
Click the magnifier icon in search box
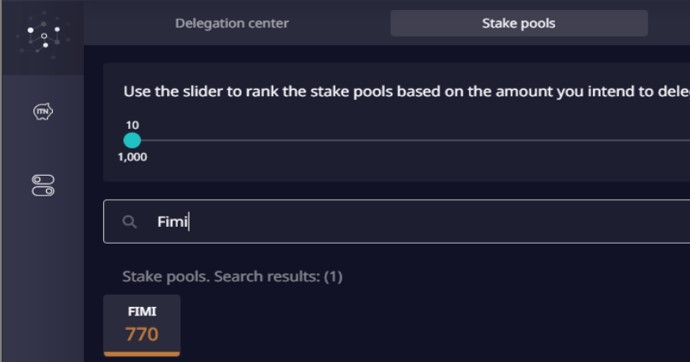coord(129,222)
